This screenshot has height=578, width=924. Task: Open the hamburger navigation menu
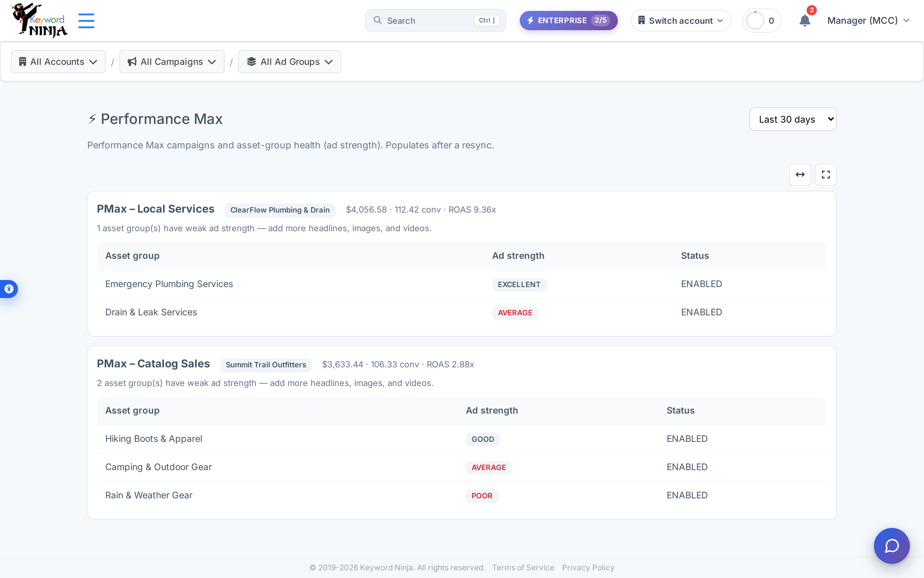[x=86, y=21]
